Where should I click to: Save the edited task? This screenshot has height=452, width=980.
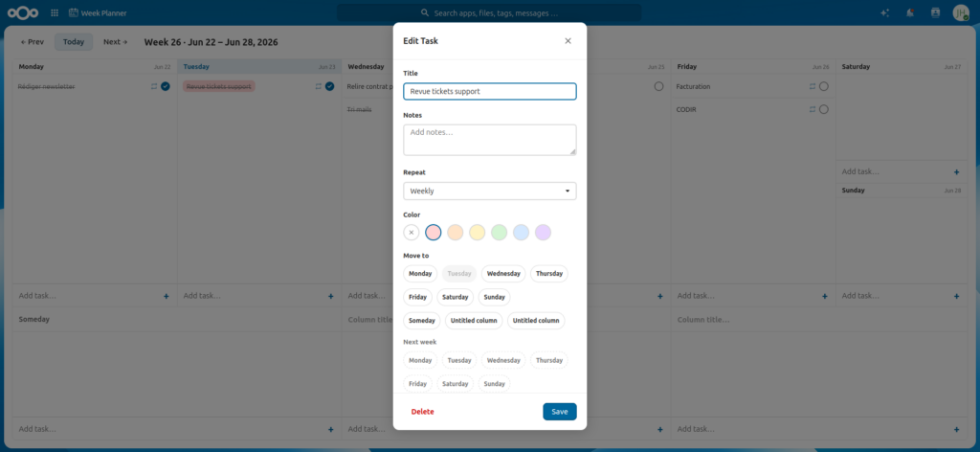[x=559, y=412]
